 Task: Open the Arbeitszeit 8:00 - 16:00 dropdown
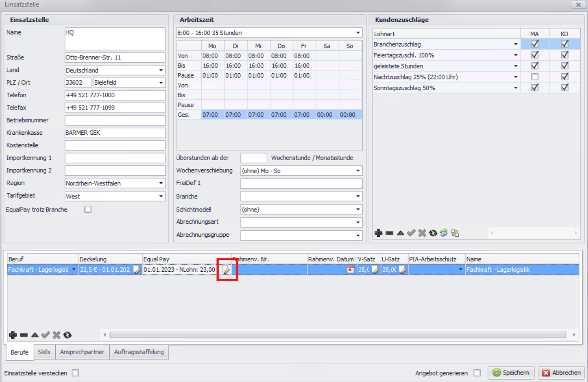pyautogui.click(x=358, y=33)
